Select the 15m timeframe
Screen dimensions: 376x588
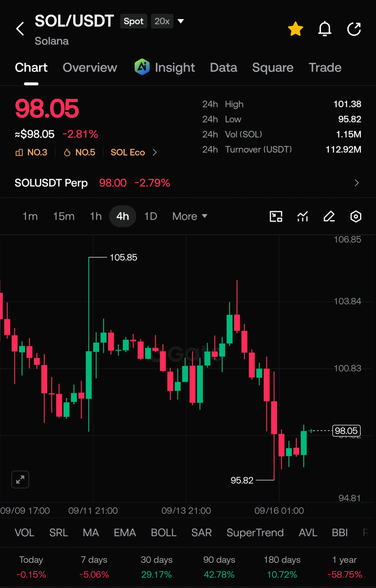coord(64,216)
